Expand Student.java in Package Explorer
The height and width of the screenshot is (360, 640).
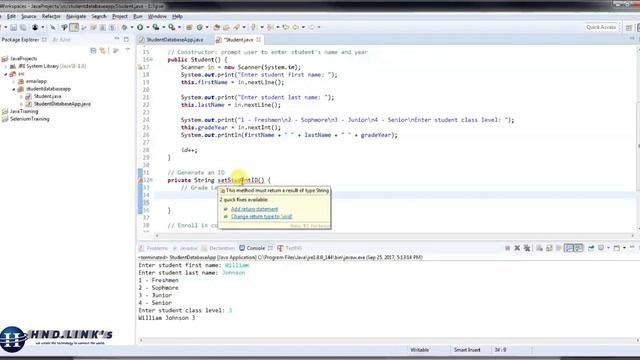[x=21, y=96]
